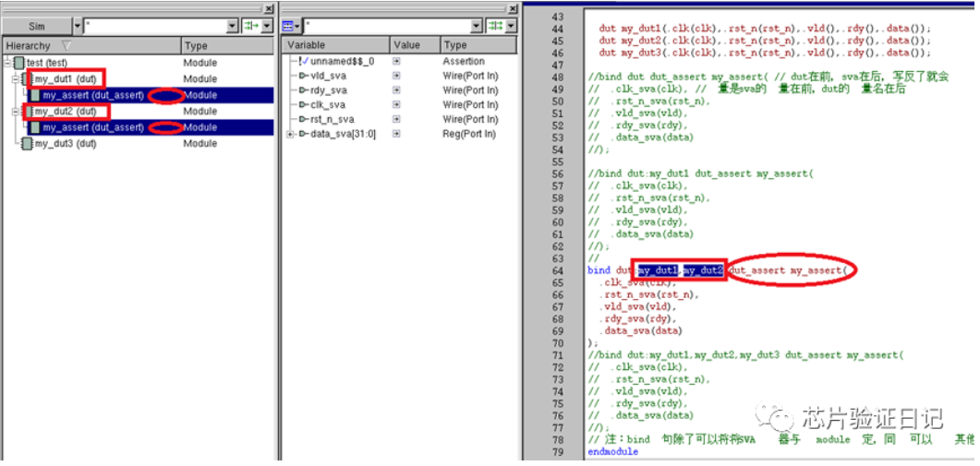Focus the hierarchy filter input field
This screenshot has width=980, height=466.
(x=153, y=26)
